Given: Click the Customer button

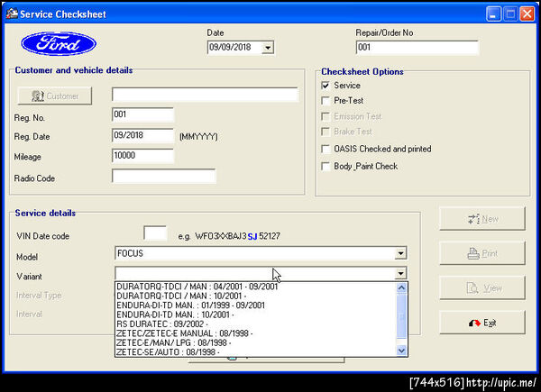Looking at the screenshot, I should [54, 96].
